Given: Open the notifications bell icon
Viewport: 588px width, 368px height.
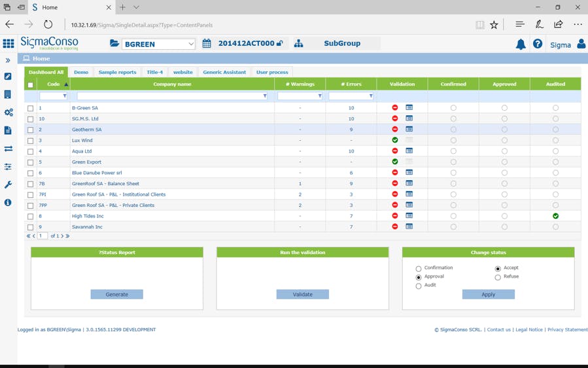Looking at the screenshot, I should (x=521, y=45).
